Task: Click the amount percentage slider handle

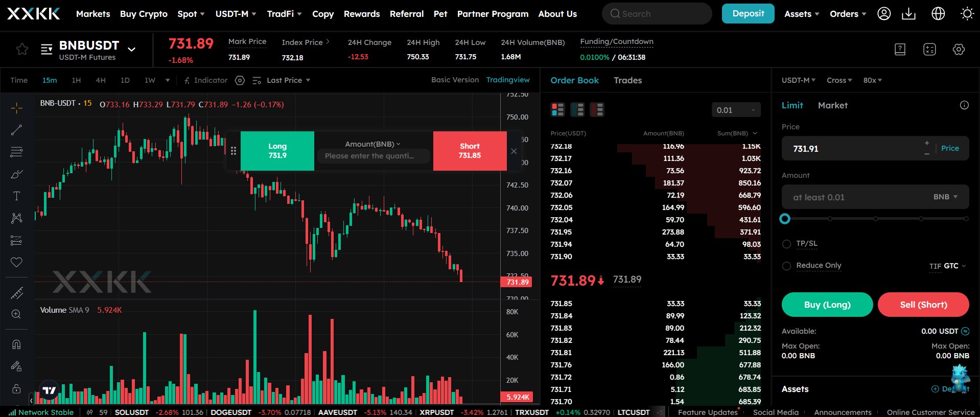Action: (x=785, y=219)
